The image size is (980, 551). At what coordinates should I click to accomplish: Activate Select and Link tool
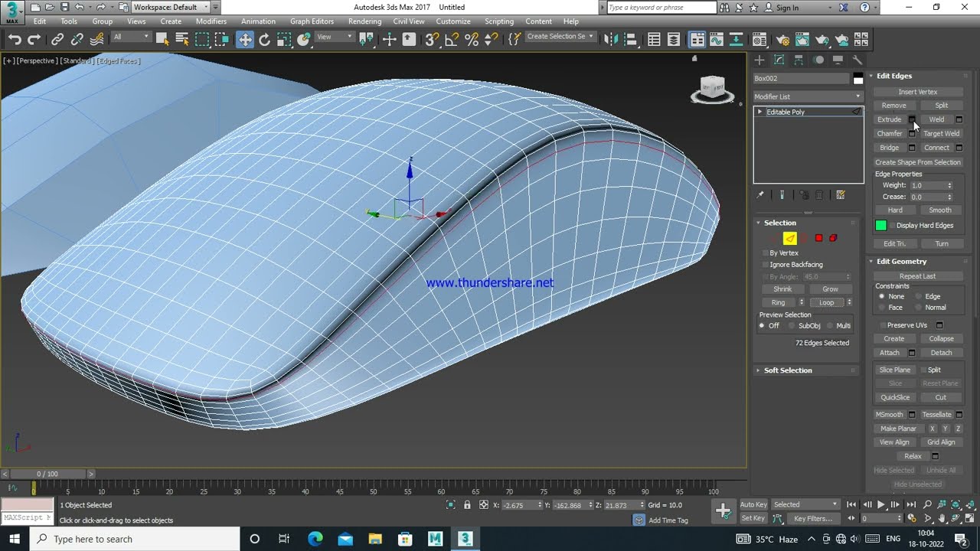pyautogui.click(x=57, y=39)
